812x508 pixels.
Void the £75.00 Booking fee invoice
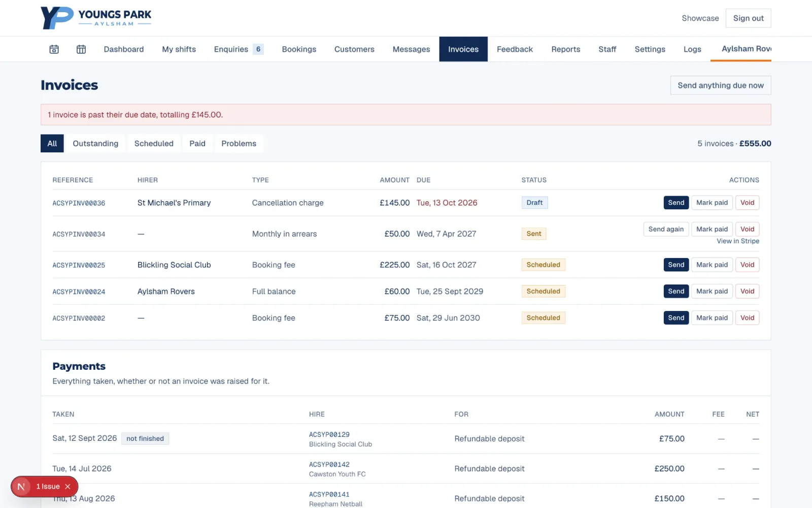click(747, 318)
